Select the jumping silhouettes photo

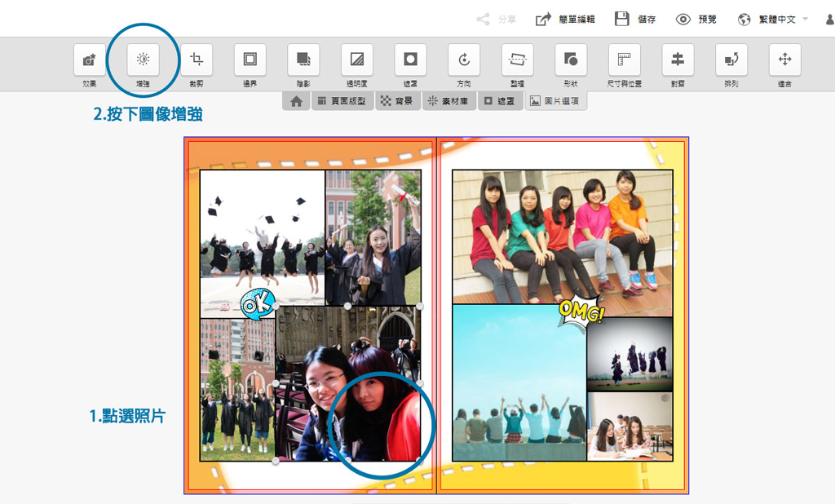pyautogui.click(x=630, y=354)
